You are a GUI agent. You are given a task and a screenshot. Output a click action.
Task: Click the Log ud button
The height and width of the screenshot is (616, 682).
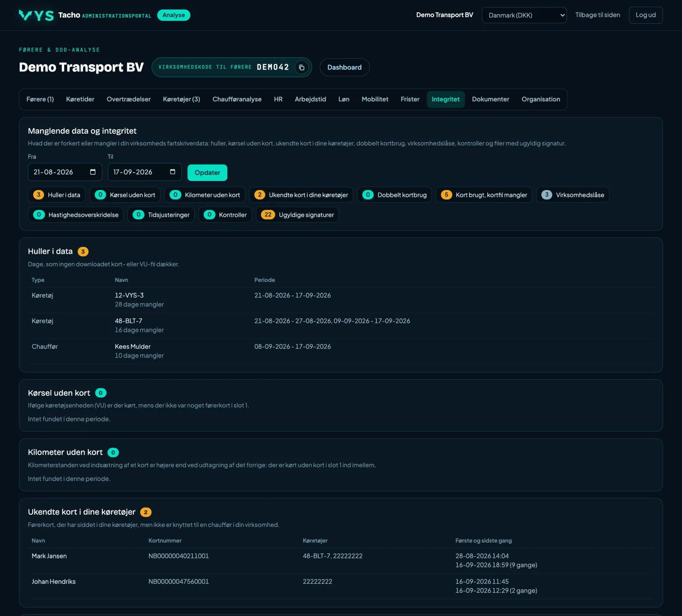646,15
